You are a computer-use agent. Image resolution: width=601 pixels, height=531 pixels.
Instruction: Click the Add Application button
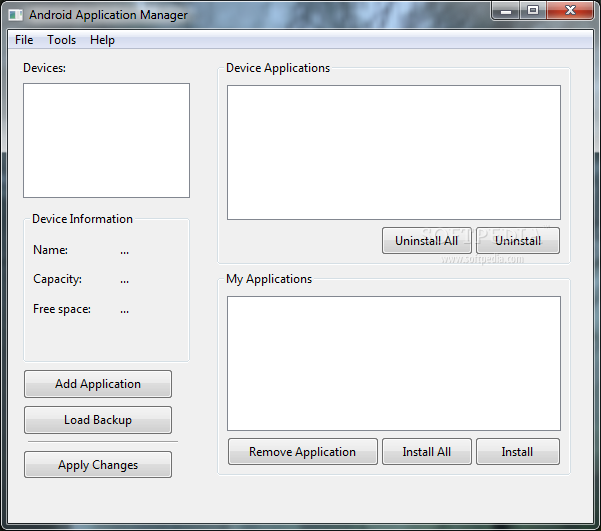pos(98,384)
